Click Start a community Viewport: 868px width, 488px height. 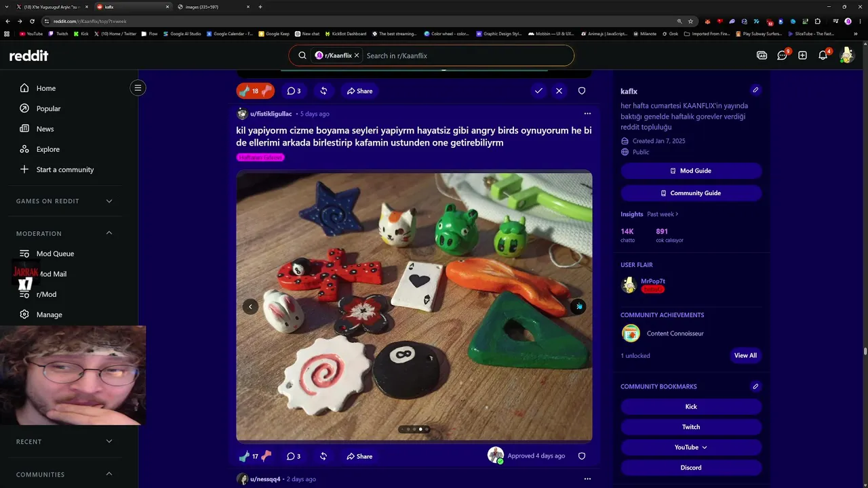point(66,169)
